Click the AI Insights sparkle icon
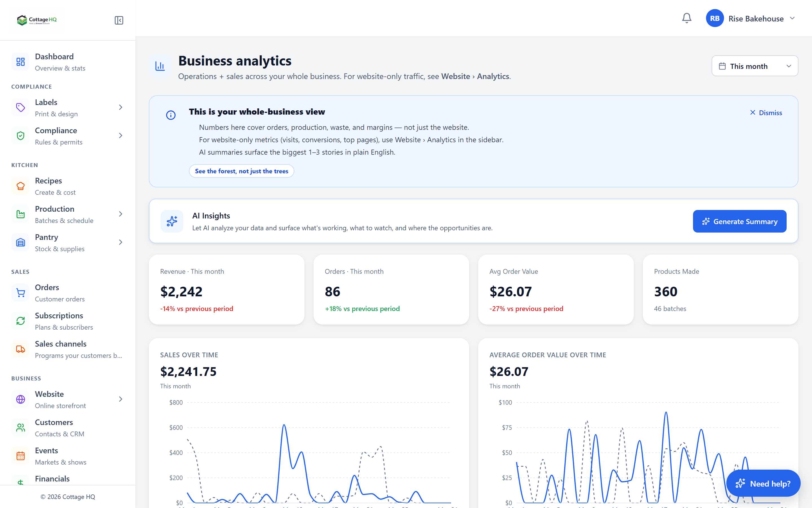This screenshot has width=812, height=508. (x=172, y=221)
